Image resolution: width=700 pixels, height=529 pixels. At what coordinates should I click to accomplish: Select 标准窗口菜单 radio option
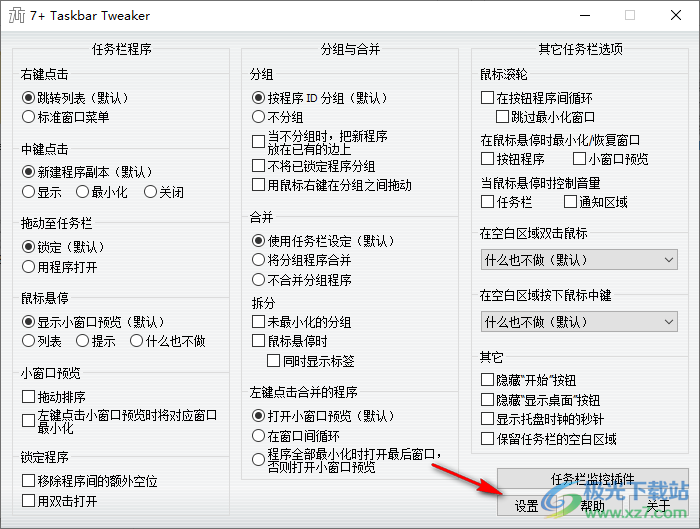[28, 117]
